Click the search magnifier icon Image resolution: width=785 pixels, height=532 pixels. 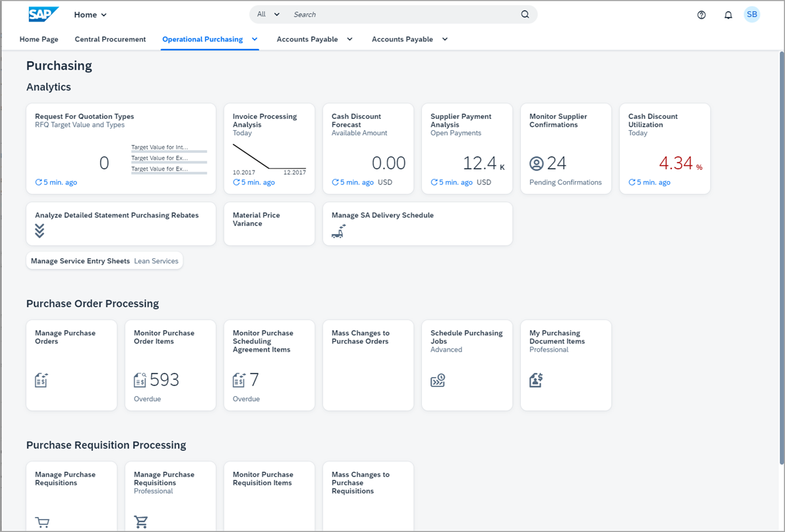coord(525,14)
